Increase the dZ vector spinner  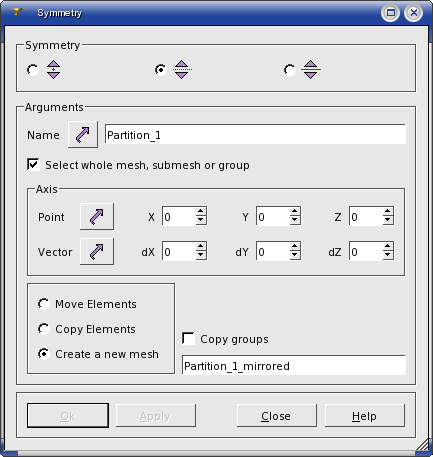(388, 247)
